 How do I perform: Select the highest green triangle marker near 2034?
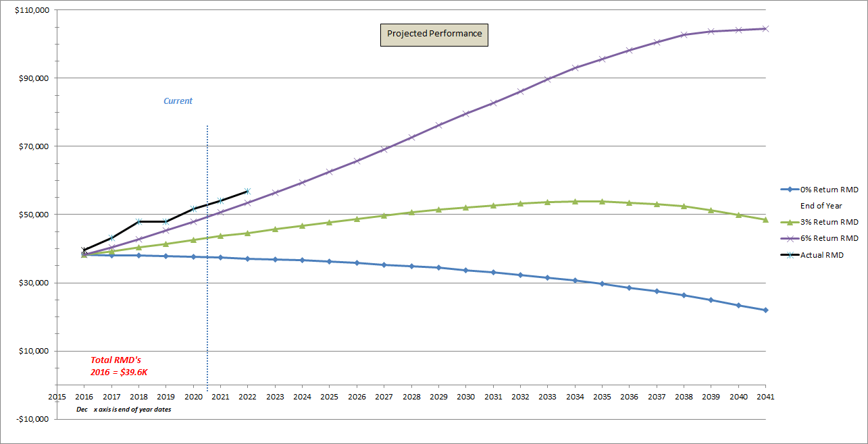point(575,200)
